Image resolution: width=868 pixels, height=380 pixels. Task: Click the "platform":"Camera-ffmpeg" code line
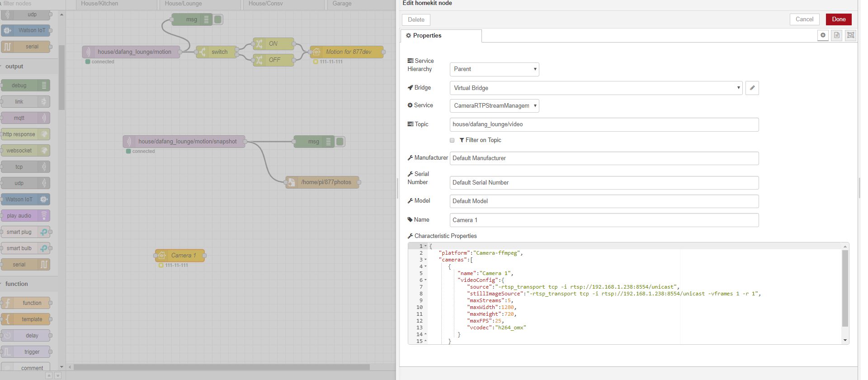coord(481,253)
